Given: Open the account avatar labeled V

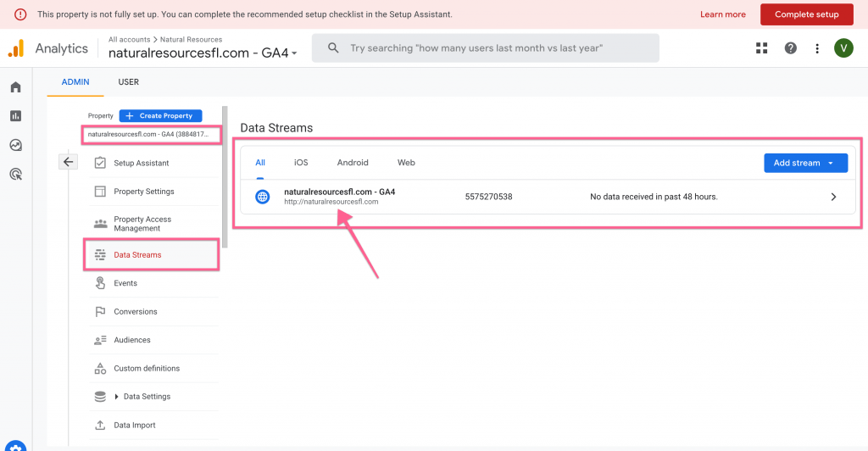Looking at the screenshot, I should pos(843,48).
